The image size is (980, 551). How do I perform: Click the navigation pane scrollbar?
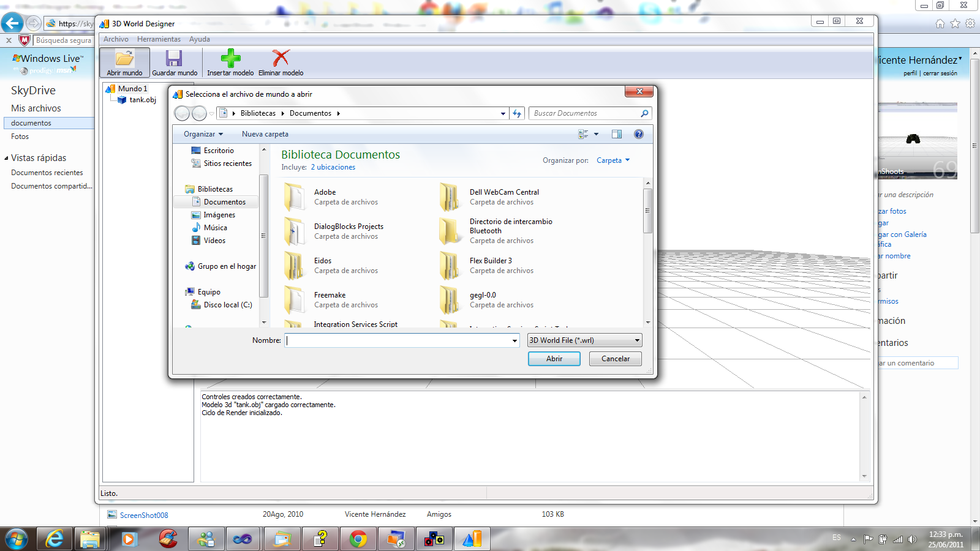click(264, 236)
